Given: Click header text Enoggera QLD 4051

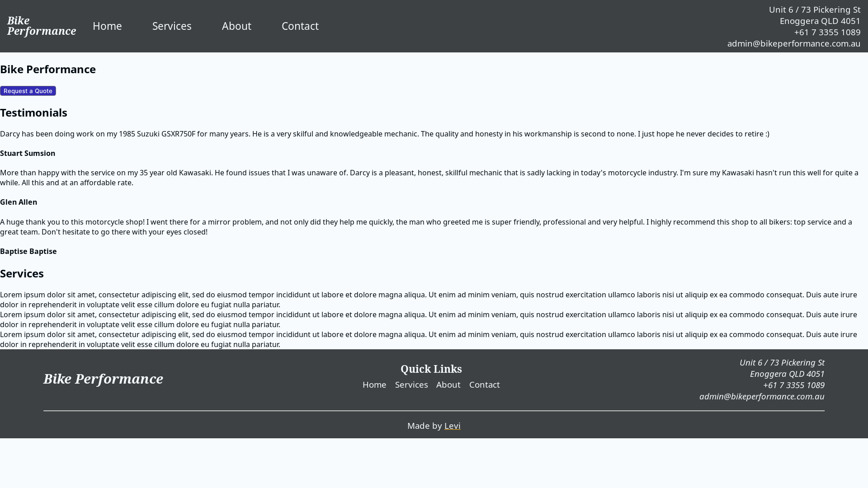Looking at the screenshot, I should point(820,21).
